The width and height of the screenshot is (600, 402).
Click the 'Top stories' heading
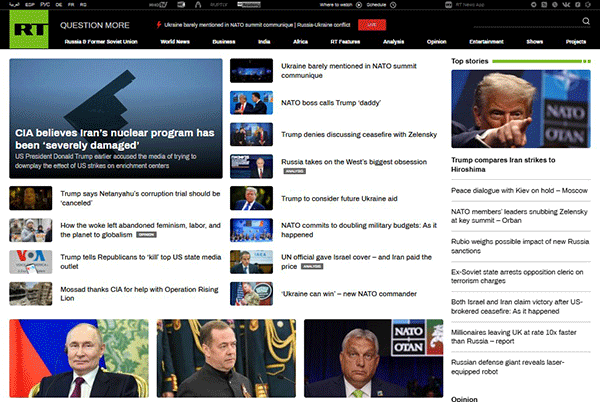click(470, 61)
